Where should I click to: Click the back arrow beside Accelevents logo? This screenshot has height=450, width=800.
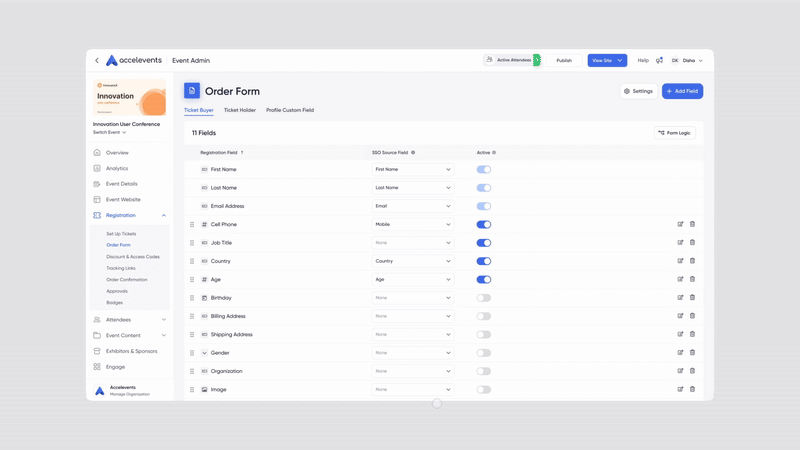(97, 61)
